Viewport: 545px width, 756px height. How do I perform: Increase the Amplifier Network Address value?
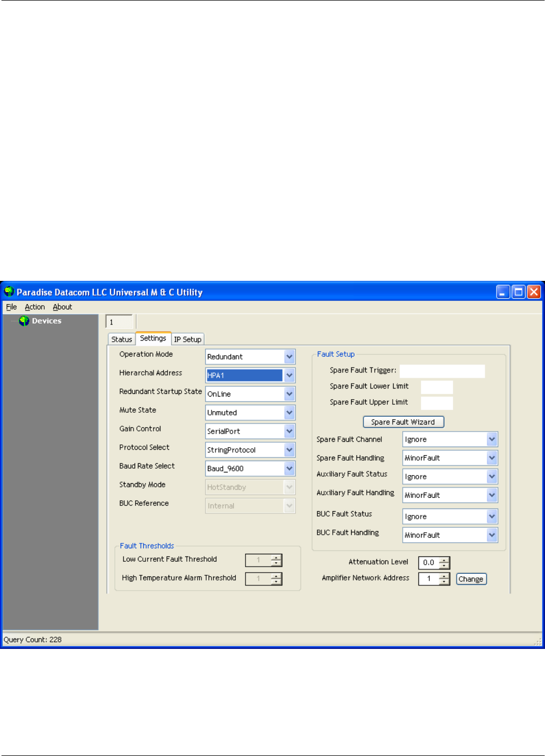(x=444, y=576)
